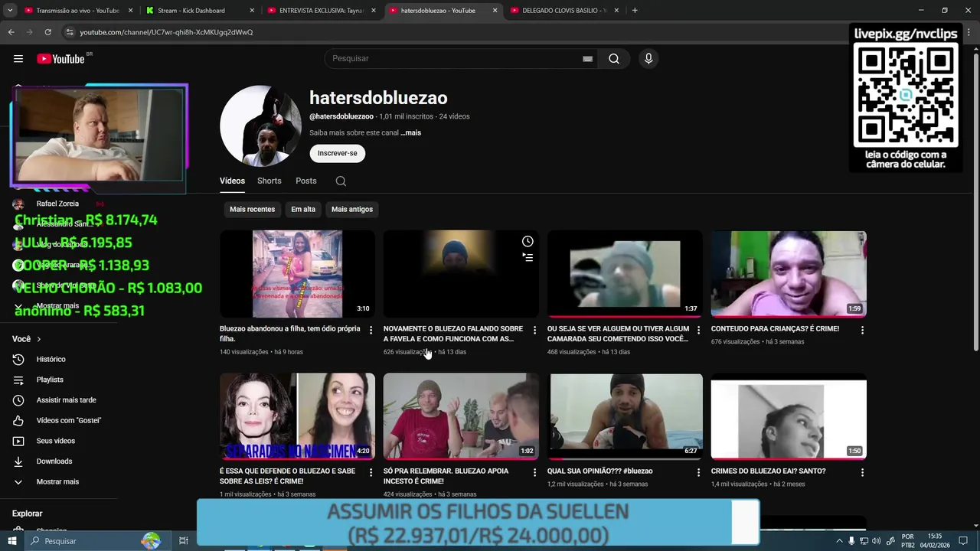Open options for 'CRIMES DO BLUEZAO' video

pyautogui.click(x=862, y=473)
